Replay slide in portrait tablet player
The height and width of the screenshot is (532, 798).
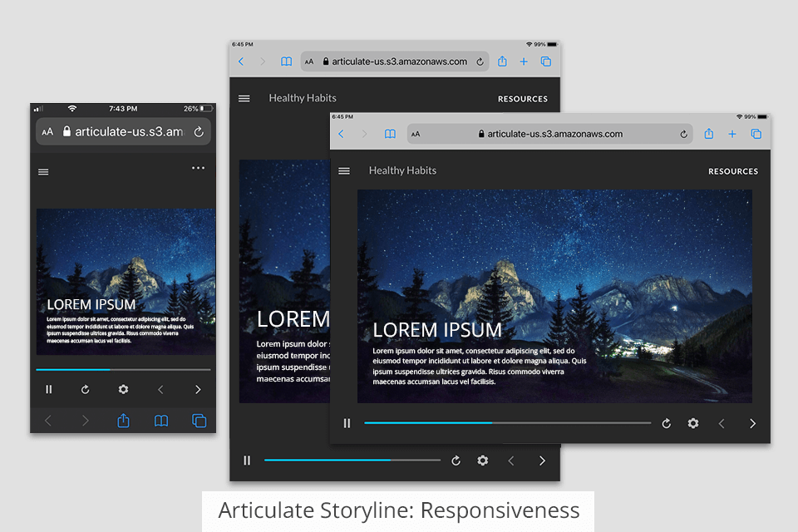[456, 461]
